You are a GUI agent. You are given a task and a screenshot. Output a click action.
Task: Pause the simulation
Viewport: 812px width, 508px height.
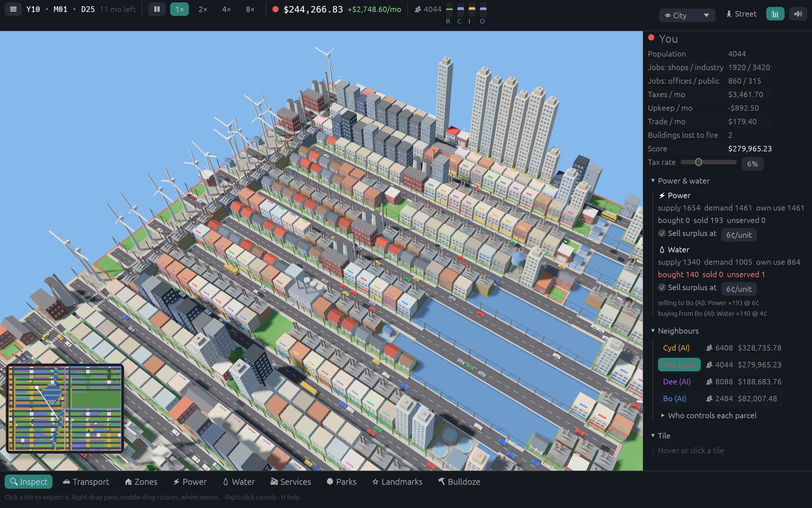(x=157, y=9)
